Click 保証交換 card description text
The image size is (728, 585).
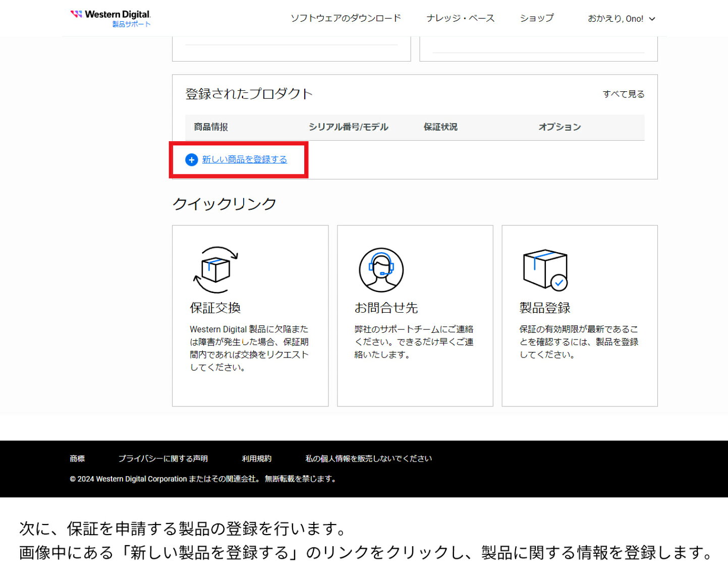(249, 348)
